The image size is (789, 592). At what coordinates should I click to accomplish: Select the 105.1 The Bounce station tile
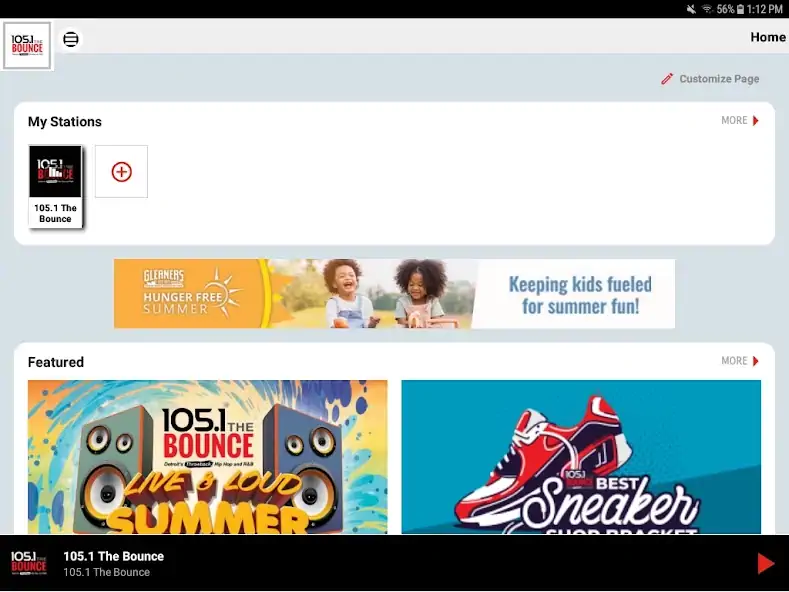(55, 186)
